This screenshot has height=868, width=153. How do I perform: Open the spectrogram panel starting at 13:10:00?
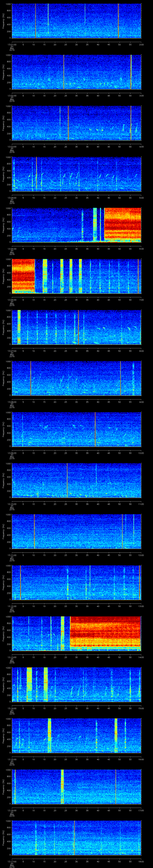(x=77, y=480)
